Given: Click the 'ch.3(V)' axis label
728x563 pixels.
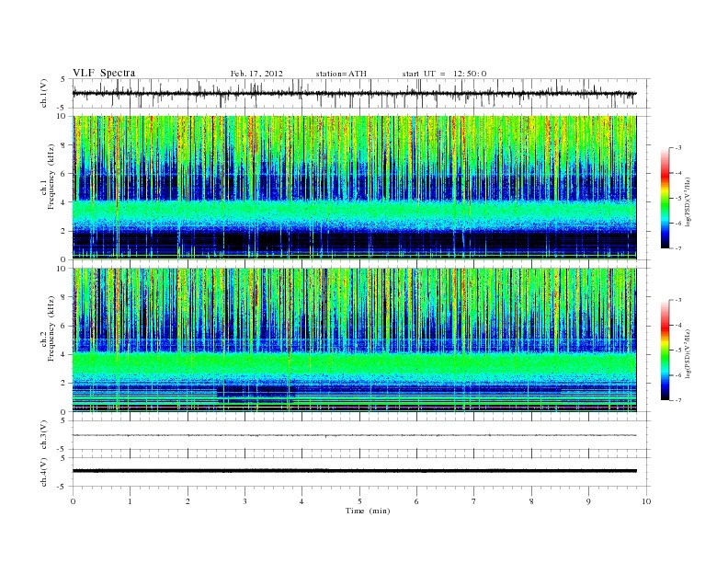Looking at the screenshot, I should click(44, 435).
